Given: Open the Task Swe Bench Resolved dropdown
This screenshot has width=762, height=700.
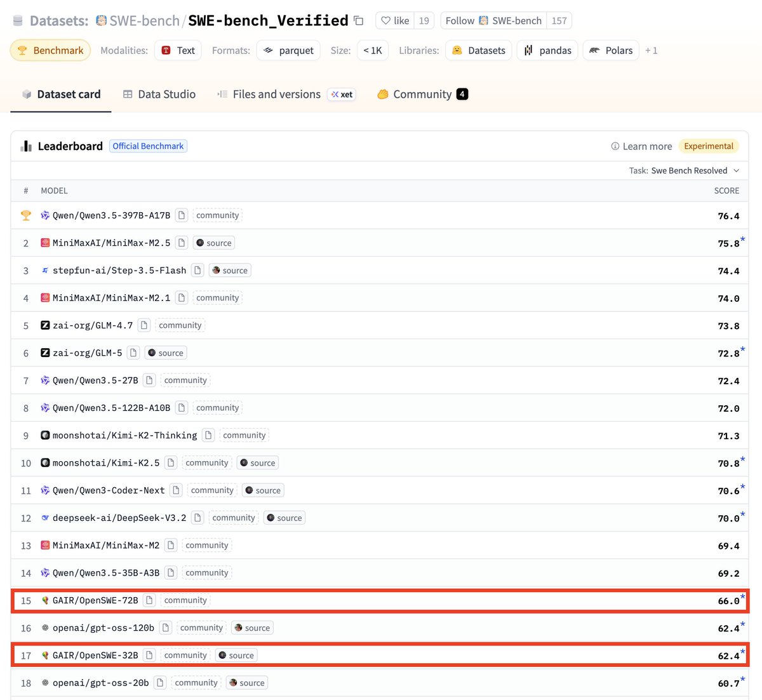Looking at the screenshot, I should click(685, 170).
